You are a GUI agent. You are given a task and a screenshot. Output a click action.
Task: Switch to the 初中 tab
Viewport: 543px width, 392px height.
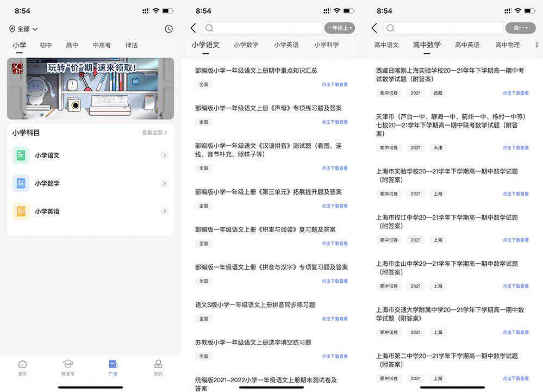click(x=46, y=46)
